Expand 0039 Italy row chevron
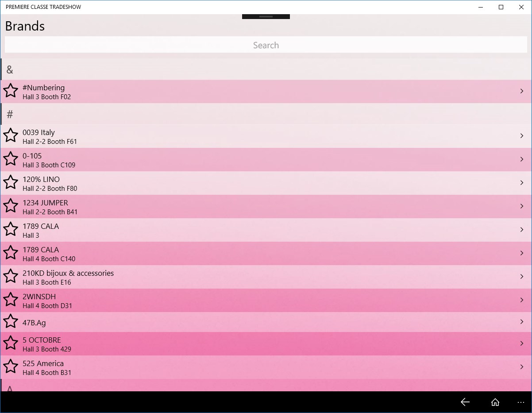 pyautogui.click(x=522, y=136)
